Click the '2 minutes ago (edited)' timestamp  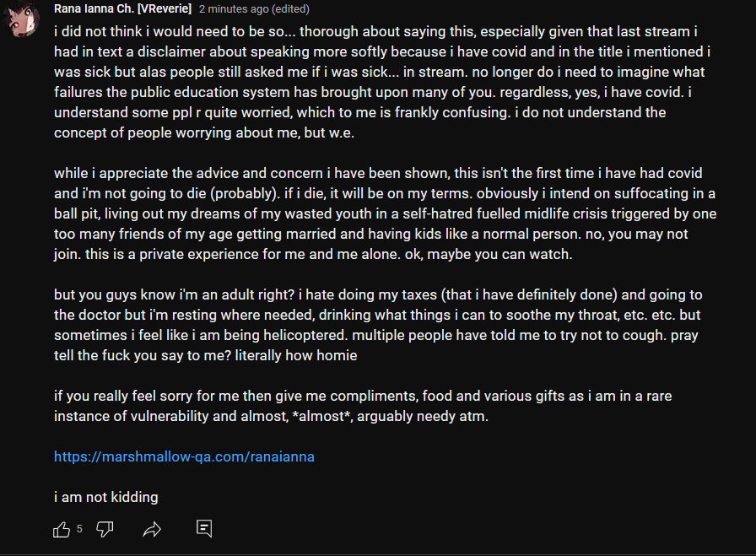pyautogui.click(x=254, y=8)
